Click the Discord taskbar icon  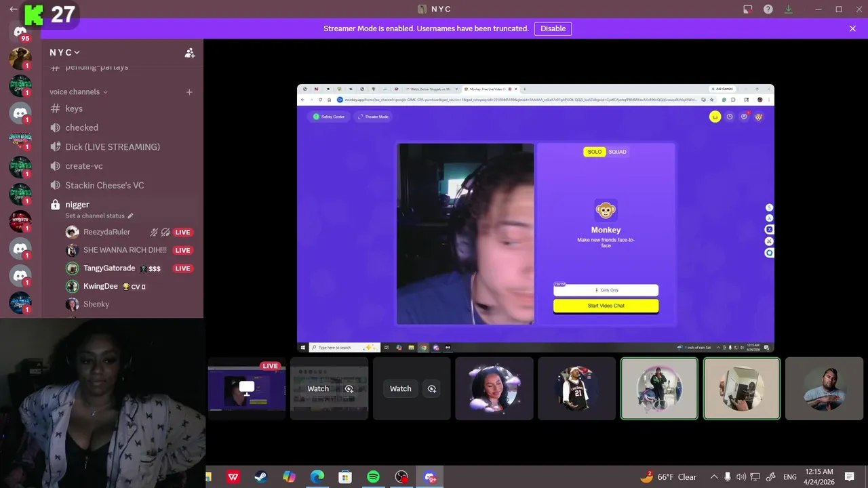point(430,477)
